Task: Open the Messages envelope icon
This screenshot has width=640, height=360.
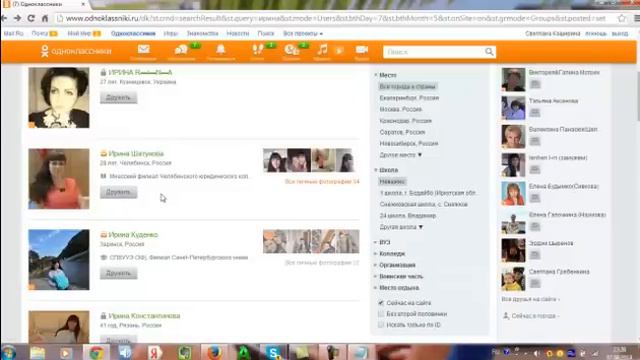Action: click(143, 50)
